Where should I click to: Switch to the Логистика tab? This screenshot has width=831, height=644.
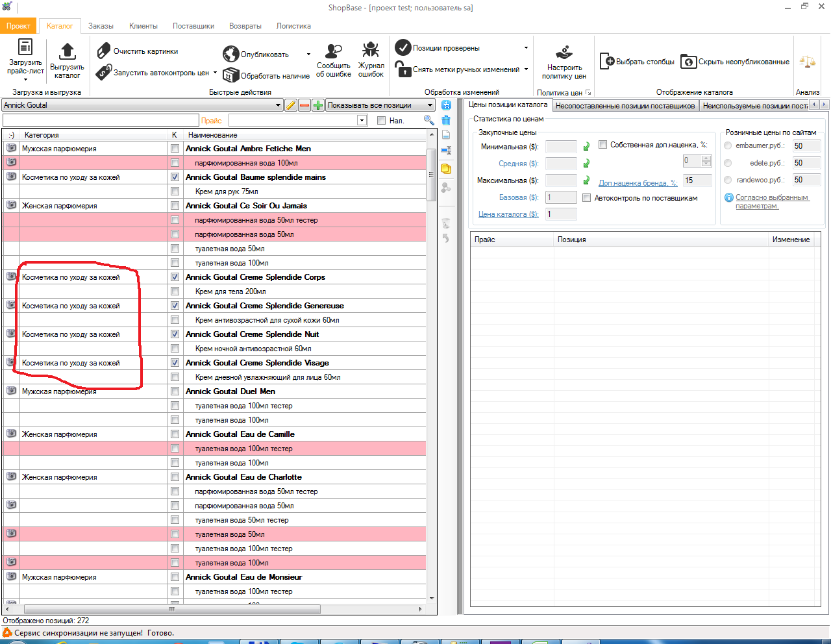(293, 26)
